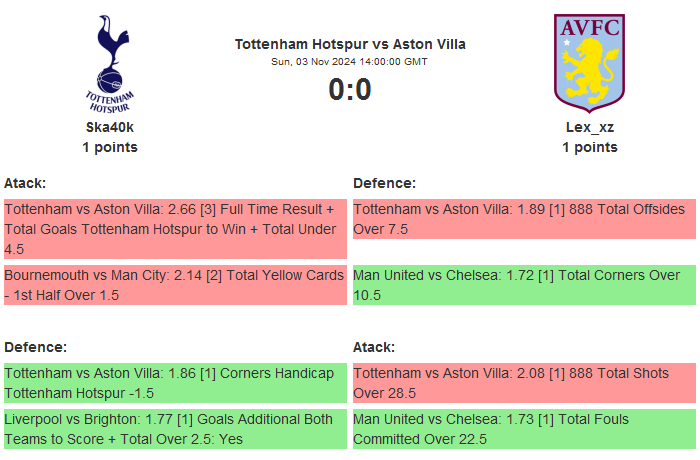
Task: Click the points total under Lex_xz
Action: [x=590, y=147]
